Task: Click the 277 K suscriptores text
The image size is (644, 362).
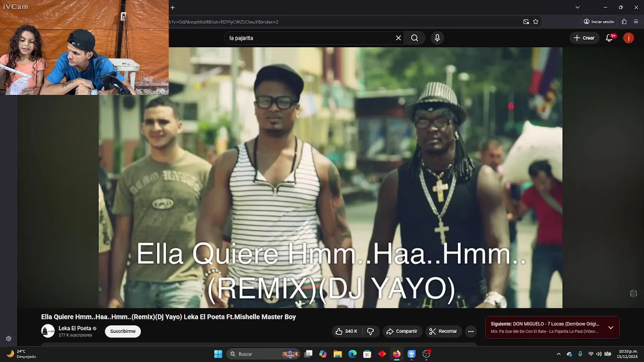Action: click(75, 335)
